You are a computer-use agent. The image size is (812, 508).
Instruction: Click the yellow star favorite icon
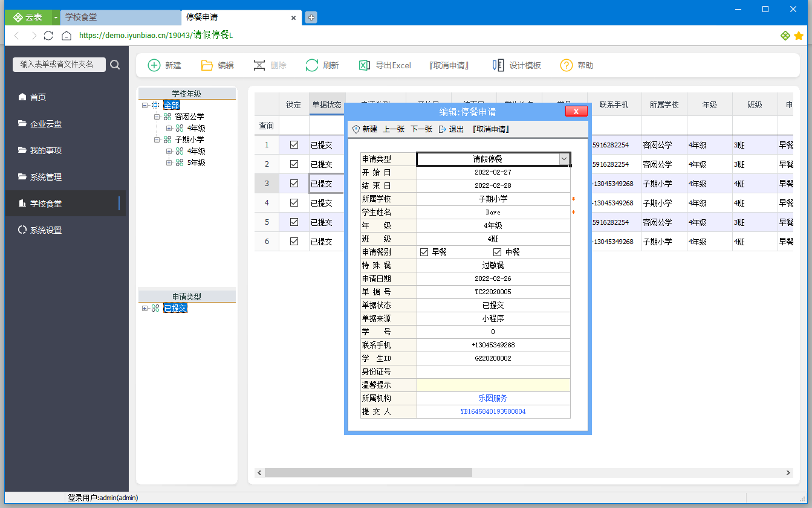[799, 36]
